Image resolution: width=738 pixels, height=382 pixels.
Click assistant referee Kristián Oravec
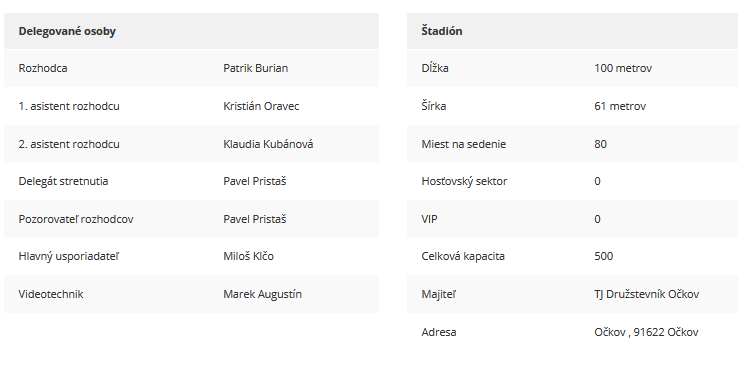[x=261, y=106]
